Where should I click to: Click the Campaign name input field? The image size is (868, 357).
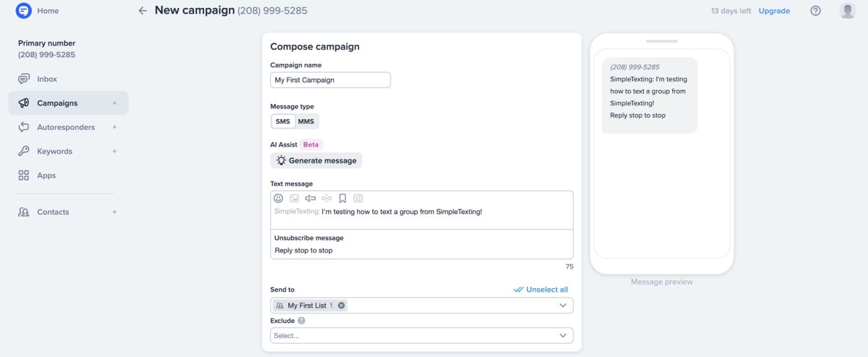(x=330, y=80)
